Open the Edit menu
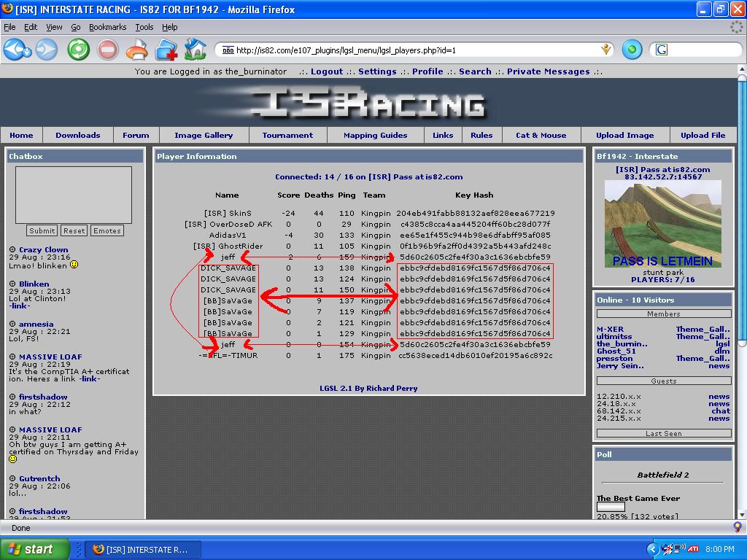This screenshot has height=560, width=747. [31, 27]
